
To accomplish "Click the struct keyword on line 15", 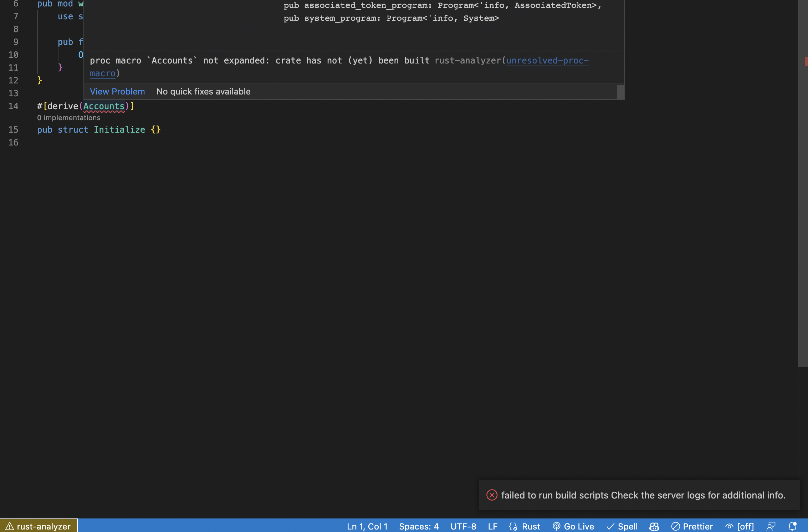I will 73,130.
